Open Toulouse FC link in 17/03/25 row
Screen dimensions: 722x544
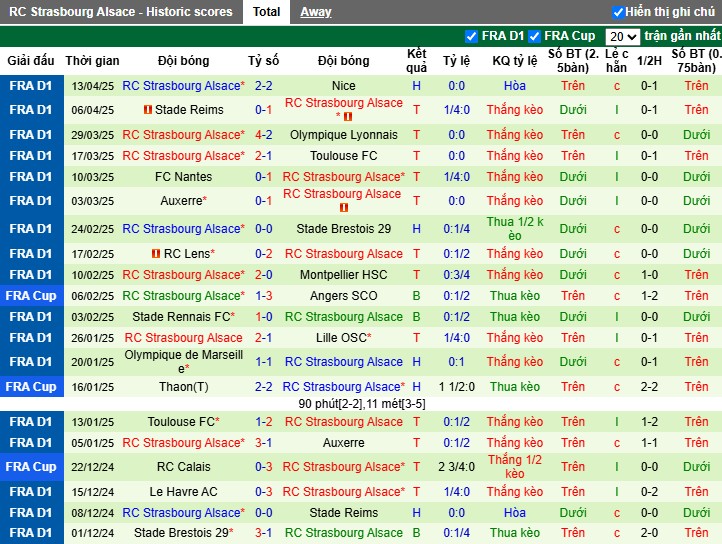(x=344, y=156)
